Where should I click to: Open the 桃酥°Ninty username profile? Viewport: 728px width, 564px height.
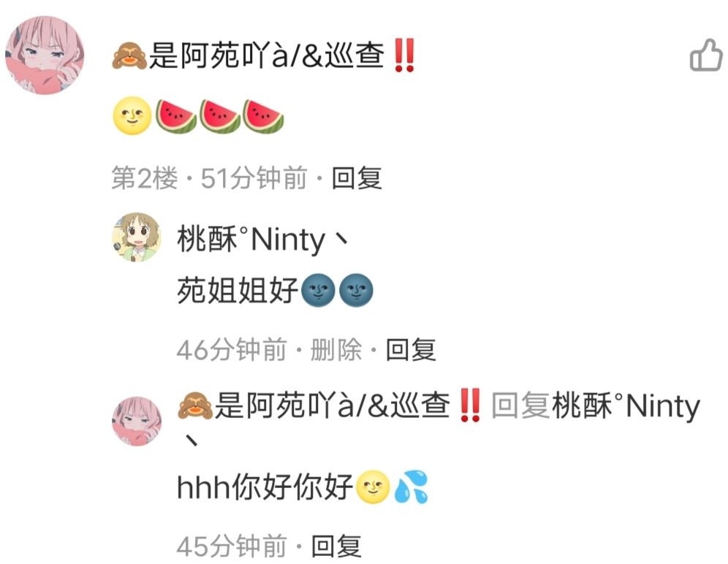pos(262,240)
